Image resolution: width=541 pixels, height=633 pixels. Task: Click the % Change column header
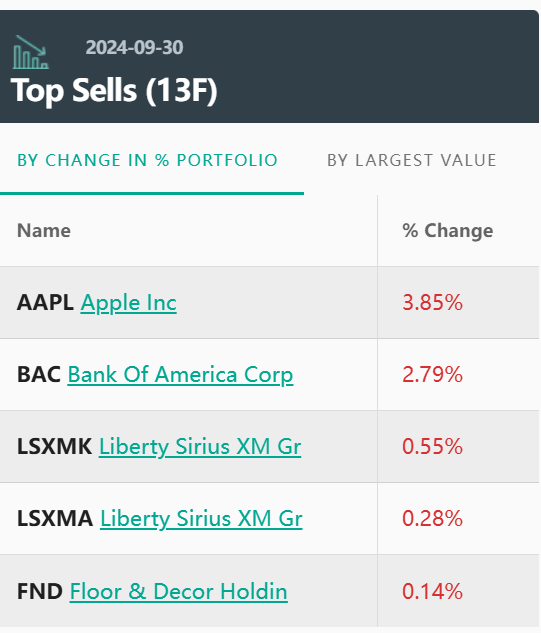448,231
